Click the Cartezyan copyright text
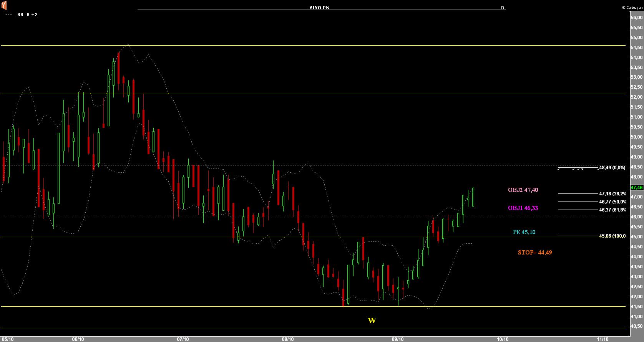Image resolution: width=644 pixels, height=342 pixels. pyautogui.click(x=632, y=7)
